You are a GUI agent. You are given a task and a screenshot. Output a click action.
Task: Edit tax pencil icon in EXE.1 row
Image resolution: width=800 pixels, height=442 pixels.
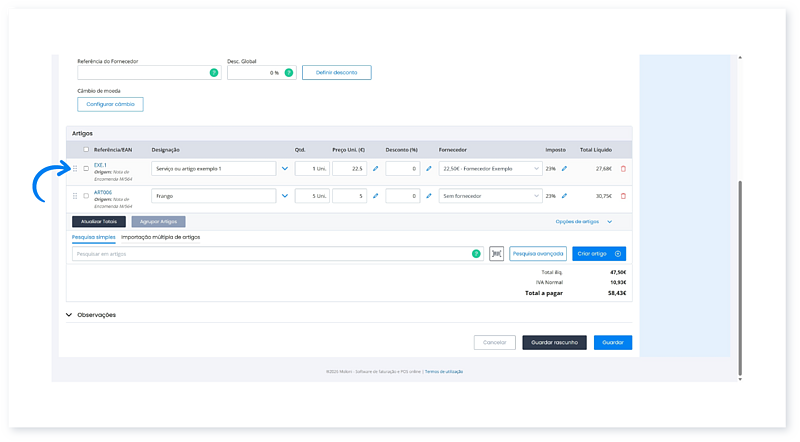564,168
